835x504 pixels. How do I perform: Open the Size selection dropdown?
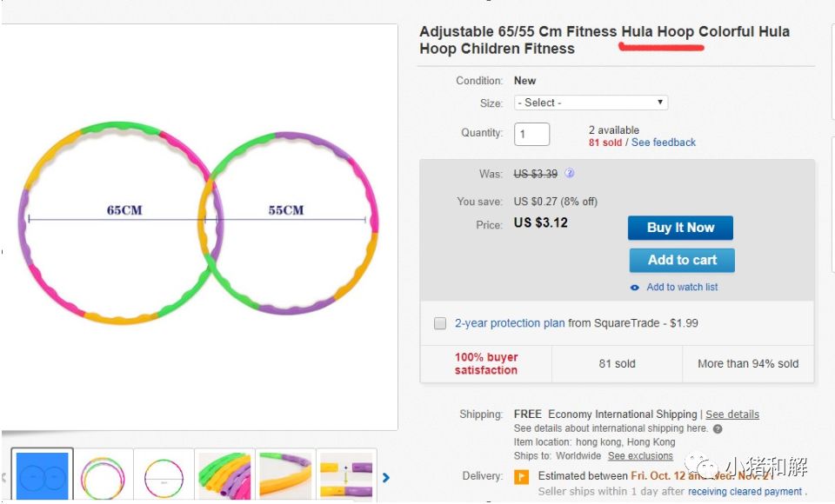(x=591, y=103)
